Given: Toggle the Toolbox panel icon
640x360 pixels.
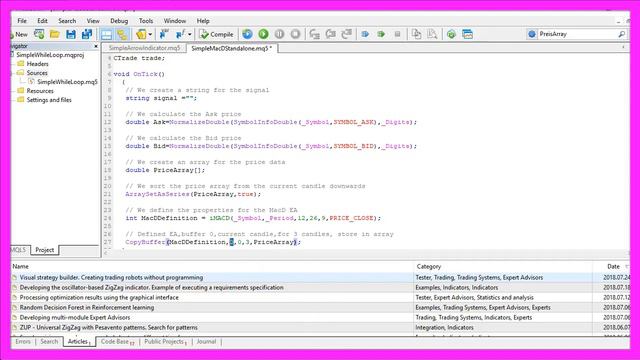Looking at the screenshot, I should (x=122, y=34).
